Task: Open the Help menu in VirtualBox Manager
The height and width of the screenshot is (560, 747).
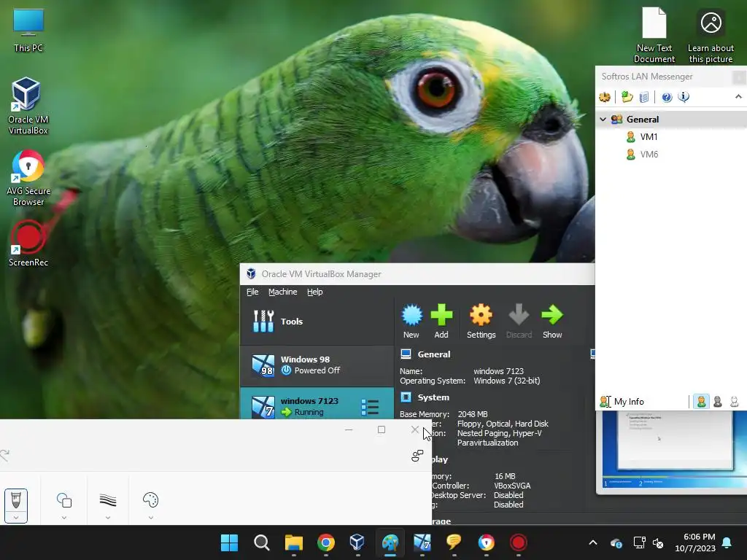Action: (x=314, y=292)
